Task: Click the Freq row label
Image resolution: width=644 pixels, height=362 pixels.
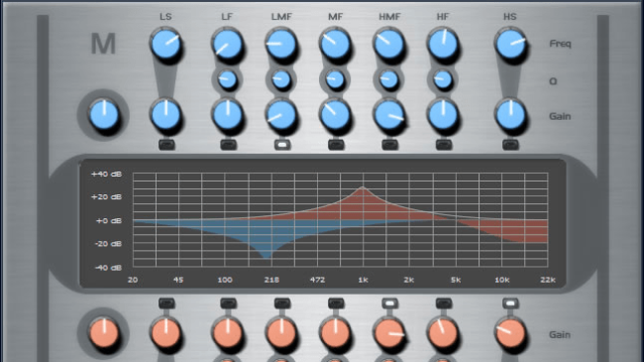Action: point(560,44)
